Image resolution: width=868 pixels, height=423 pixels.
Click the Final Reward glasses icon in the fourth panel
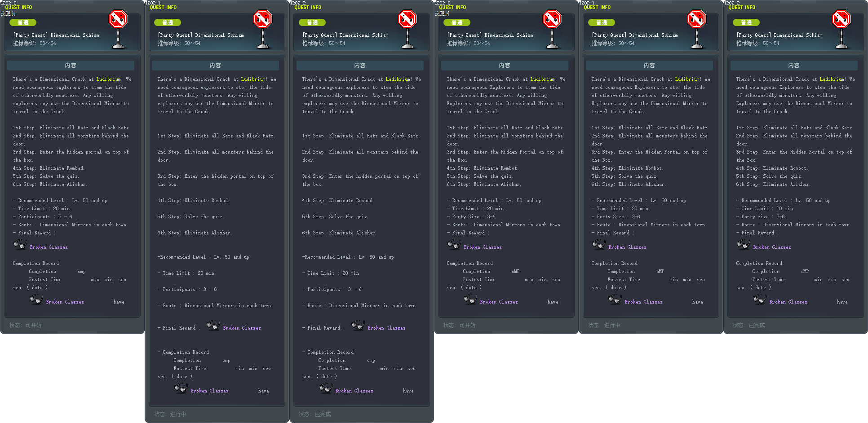pos(454,245)
